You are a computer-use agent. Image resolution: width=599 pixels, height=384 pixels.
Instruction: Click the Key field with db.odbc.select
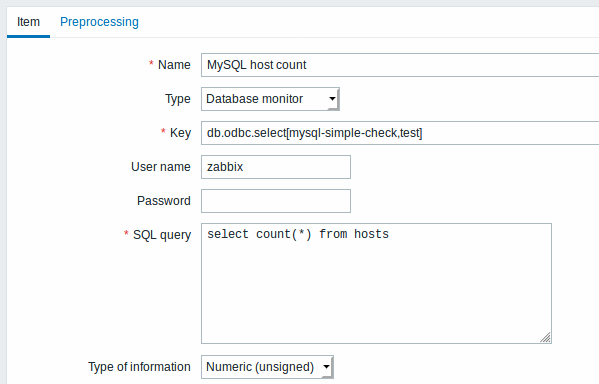(x=400, y=133)
